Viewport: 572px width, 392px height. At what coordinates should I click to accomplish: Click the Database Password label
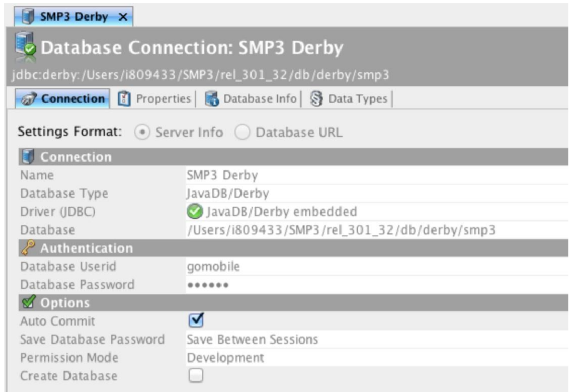77,285
